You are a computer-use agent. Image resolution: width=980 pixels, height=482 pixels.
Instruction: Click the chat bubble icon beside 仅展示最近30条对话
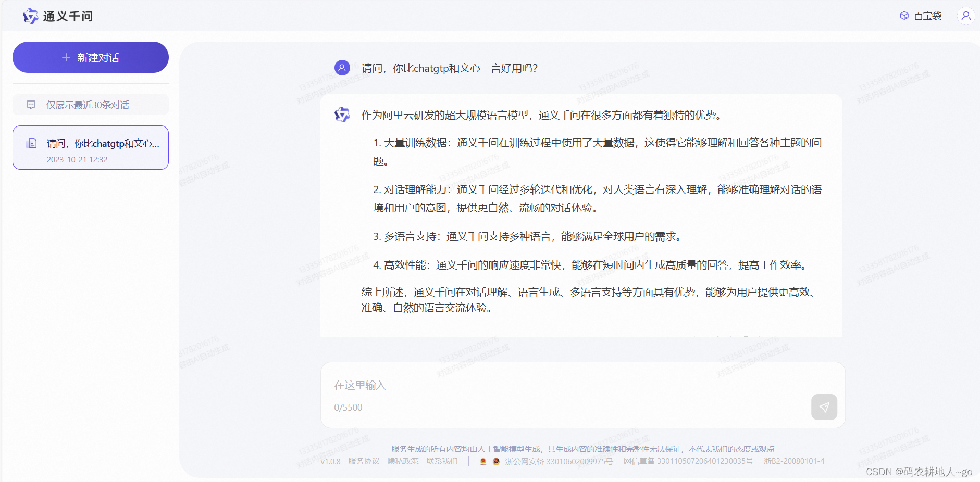31,105
